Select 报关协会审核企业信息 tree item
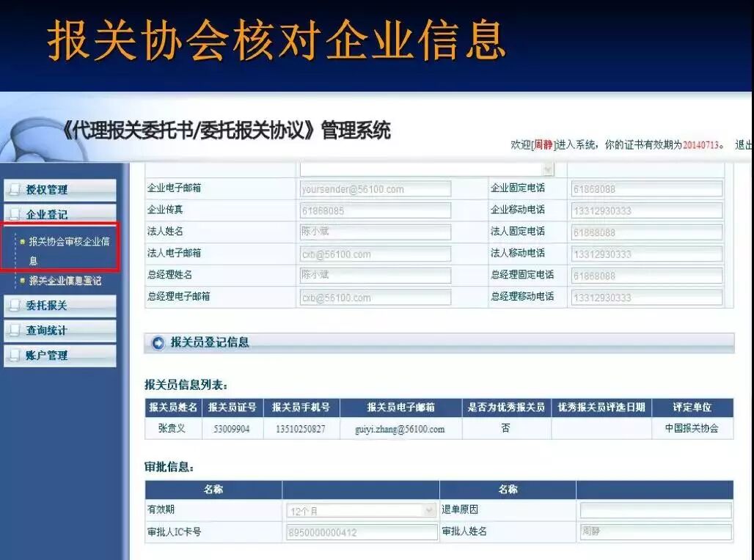The height and width of the screenshot is (560, 754). [69, 251]
